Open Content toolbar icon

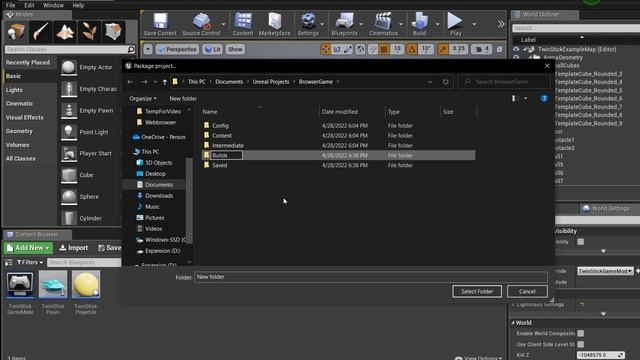pyautogui.click(x=243, y=21)
